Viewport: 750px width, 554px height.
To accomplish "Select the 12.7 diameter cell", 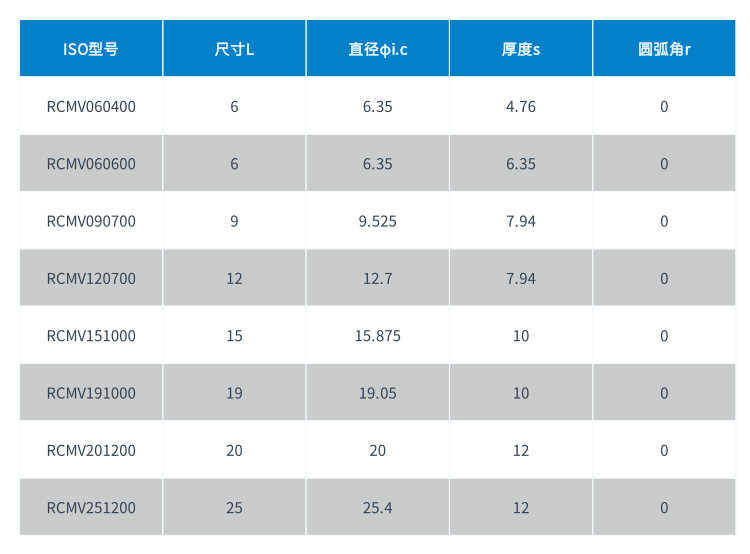I will [378, 279].
